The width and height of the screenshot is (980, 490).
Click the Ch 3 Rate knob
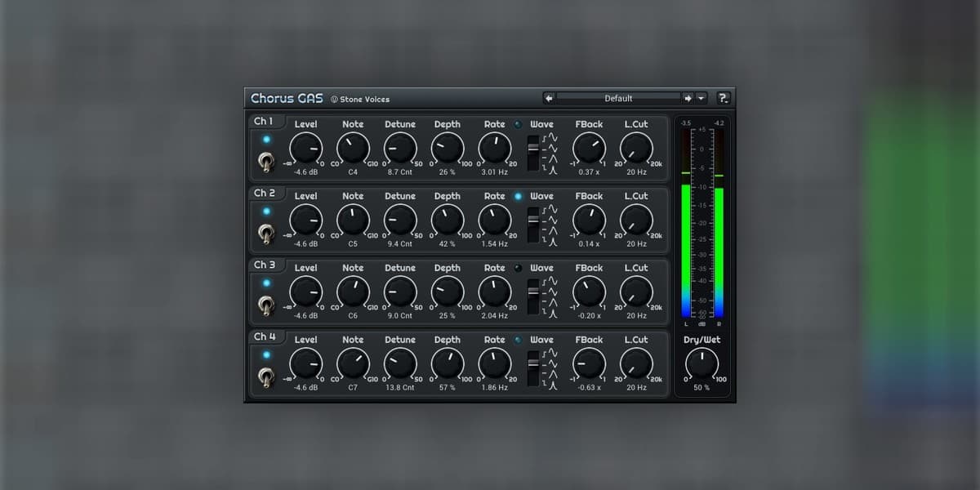494,292
